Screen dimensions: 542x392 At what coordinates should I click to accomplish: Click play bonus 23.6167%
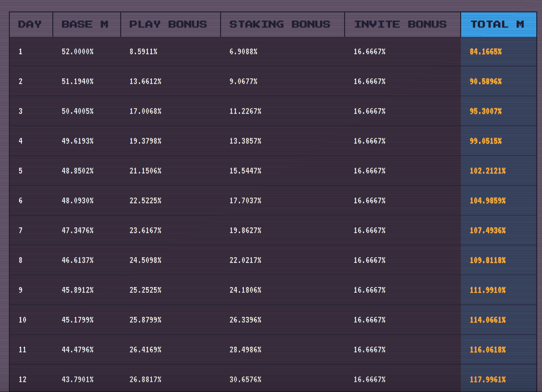point(145,231)
